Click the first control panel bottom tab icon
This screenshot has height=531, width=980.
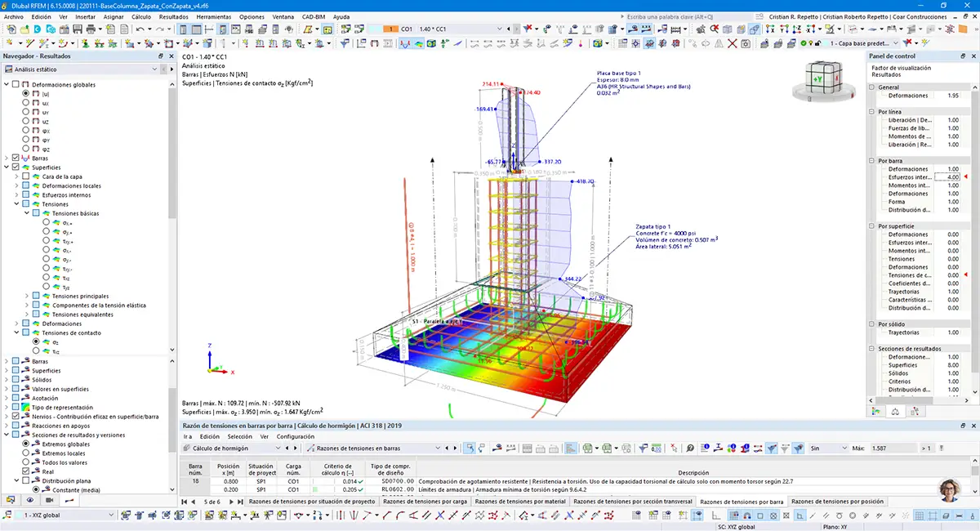coord(875,412)
